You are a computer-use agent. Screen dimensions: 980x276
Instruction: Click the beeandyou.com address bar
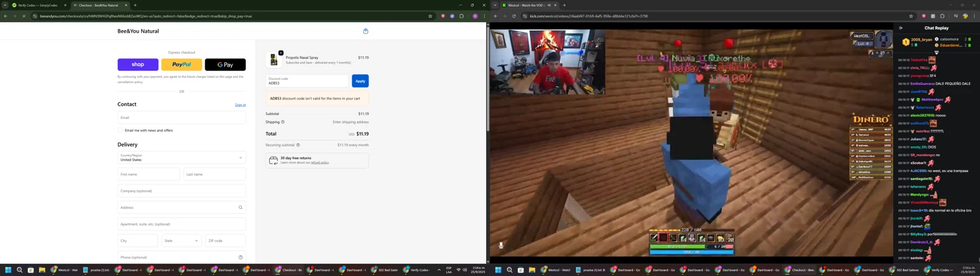pos(232,16)
